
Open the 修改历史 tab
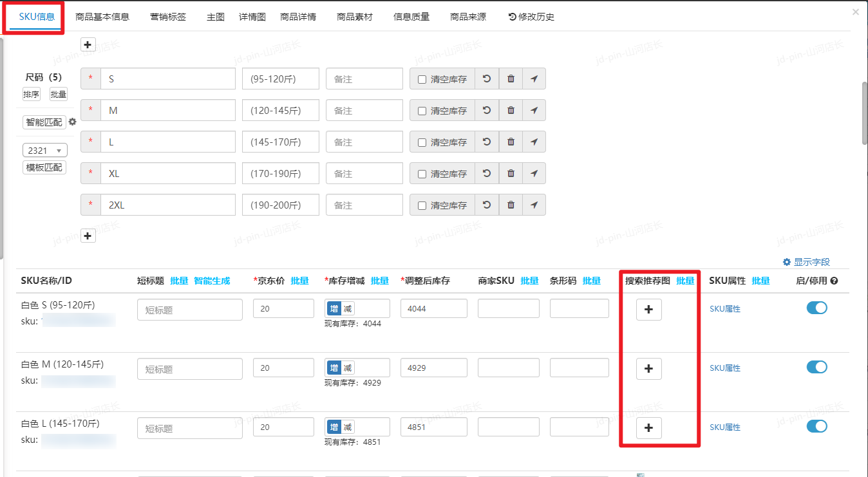pyautogui.click(x=531, y=17)
